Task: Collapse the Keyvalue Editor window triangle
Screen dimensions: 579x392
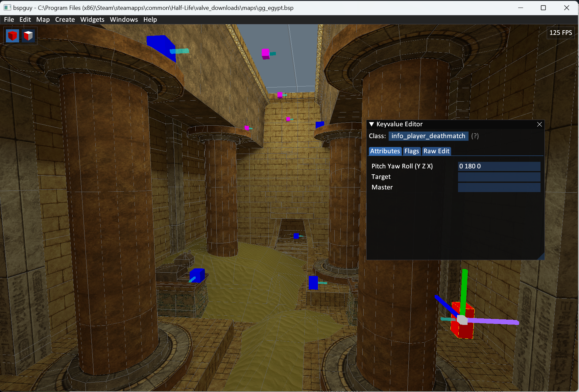Action: 372,124
